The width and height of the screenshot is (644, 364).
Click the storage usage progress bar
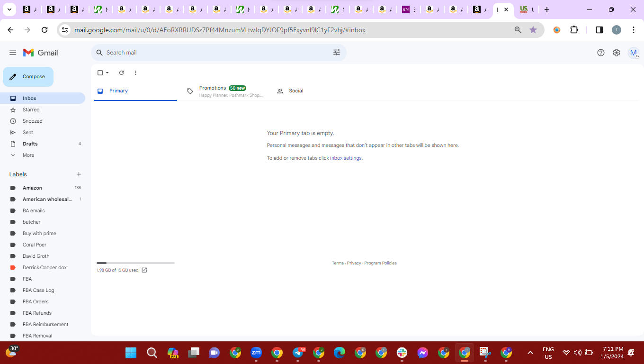135,263
